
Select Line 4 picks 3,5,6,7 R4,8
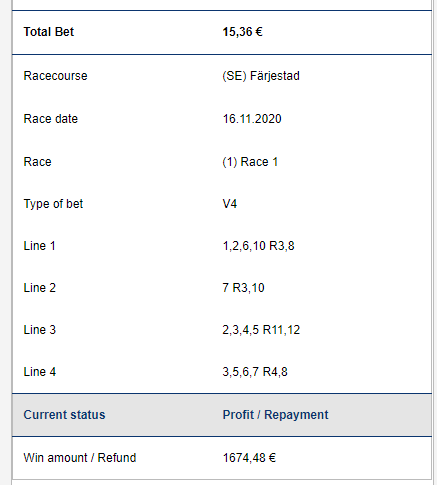pyautogui.click(x=255, y=372)
